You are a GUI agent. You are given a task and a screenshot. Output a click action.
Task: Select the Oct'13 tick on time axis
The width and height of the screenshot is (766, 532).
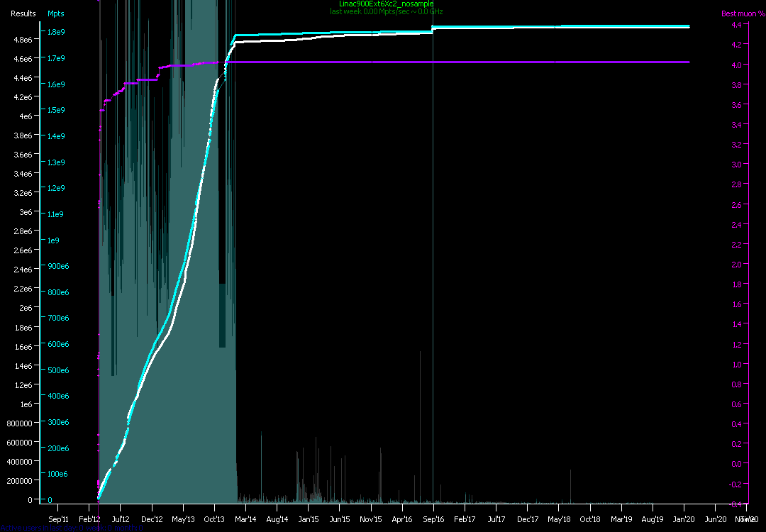coord(214,519)
